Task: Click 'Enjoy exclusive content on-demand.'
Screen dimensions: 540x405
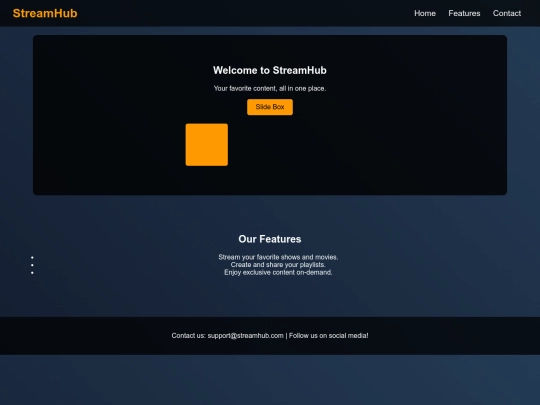Action: click(278, 272)
